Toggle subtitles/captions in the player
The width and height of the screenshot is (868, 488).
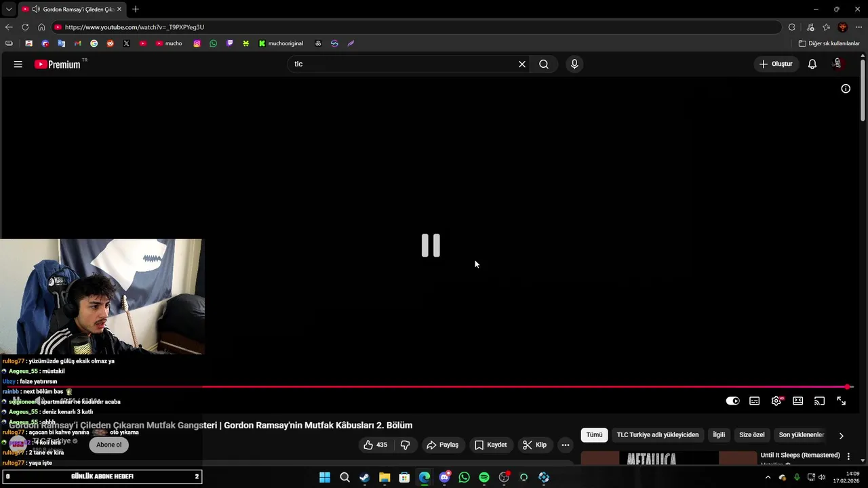(x=754, y=401)
